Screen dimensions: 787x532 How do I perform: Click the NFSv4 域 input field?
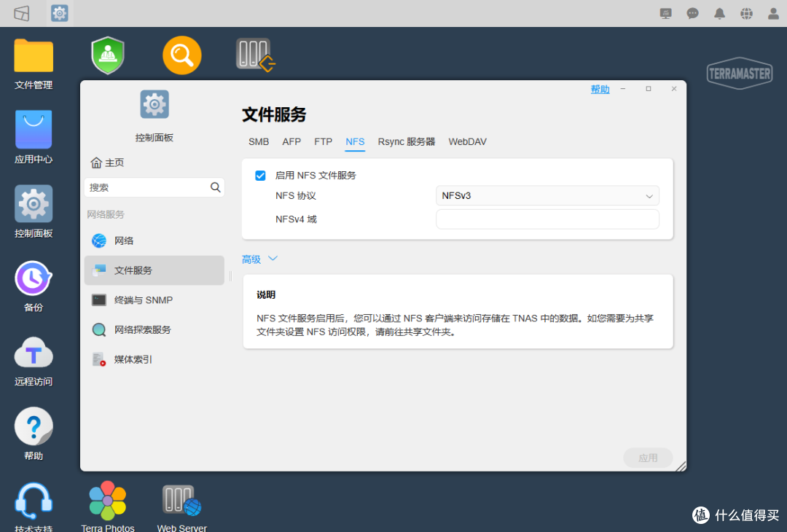547,219
